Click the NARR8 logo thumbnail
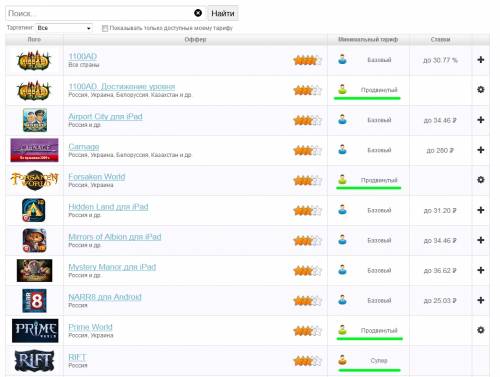The height and width of the screenshot is (377, 500). [34, 301]
